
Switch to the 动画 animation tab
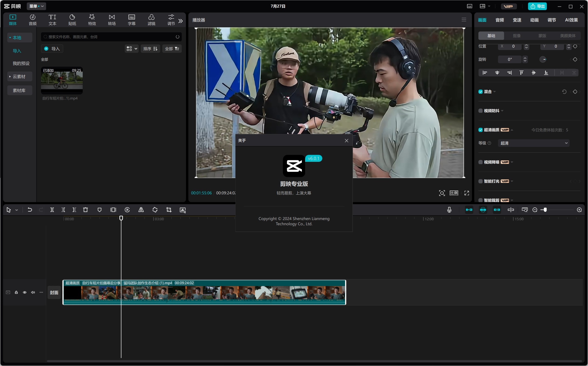tap(534, 20)
